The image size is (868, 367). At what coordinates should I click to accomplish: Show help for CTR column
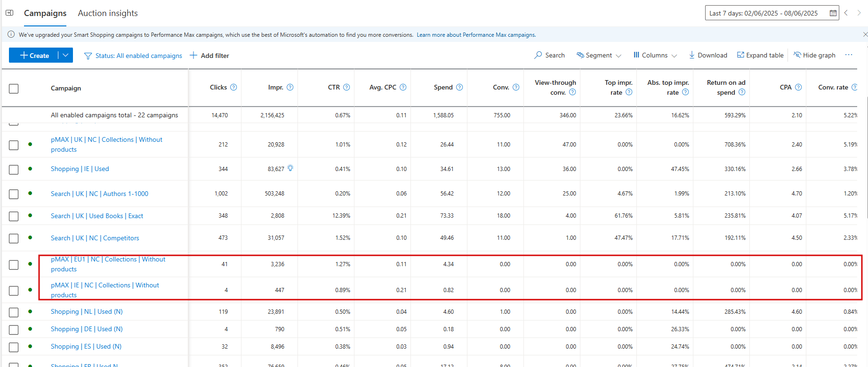pyautogui.click(x=346, y=87)
